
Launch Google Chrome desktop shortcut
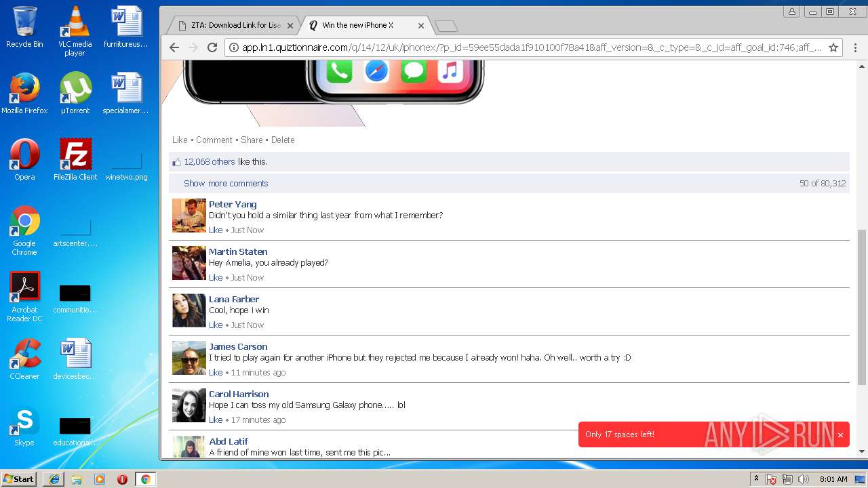point(24,230)
